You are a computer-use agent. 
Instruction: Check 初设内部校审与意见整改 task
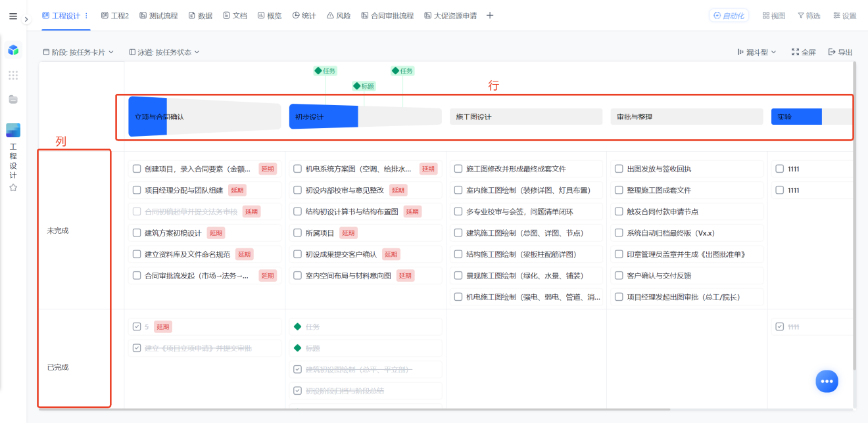(x=298, y=190)
